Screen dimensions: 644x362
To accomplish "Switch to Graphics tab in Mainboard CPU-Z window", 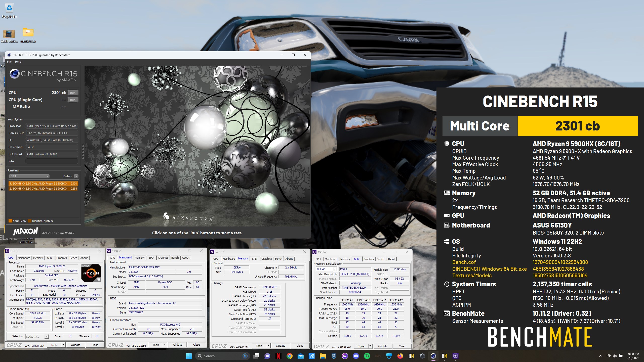I will coord(163,258).
